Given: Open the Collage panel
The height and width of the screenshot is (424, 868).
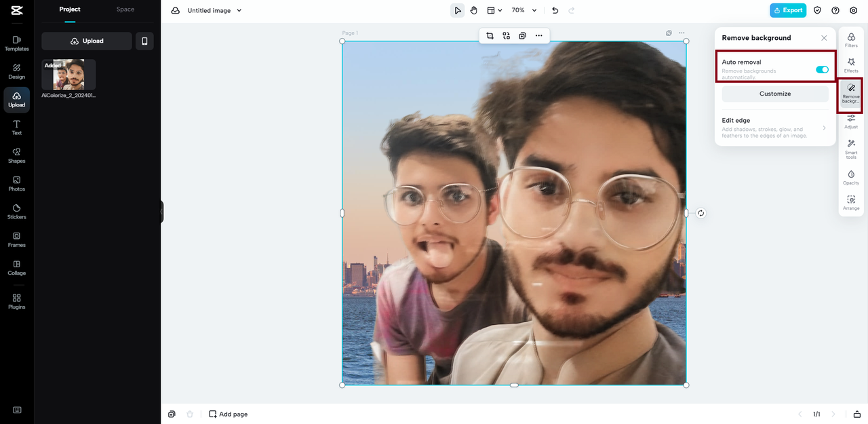Looking at the screenshot, I should click(x=17, y=268).
